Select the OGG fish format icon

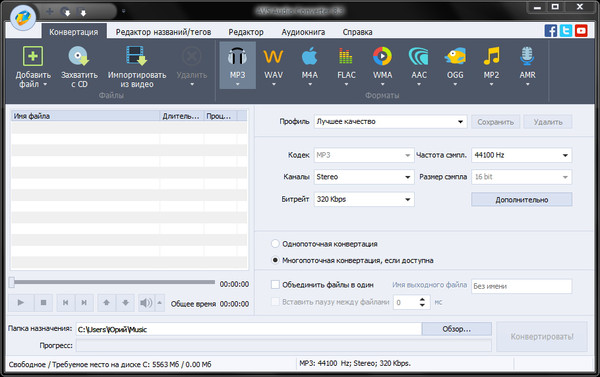(x=455, y=57)
